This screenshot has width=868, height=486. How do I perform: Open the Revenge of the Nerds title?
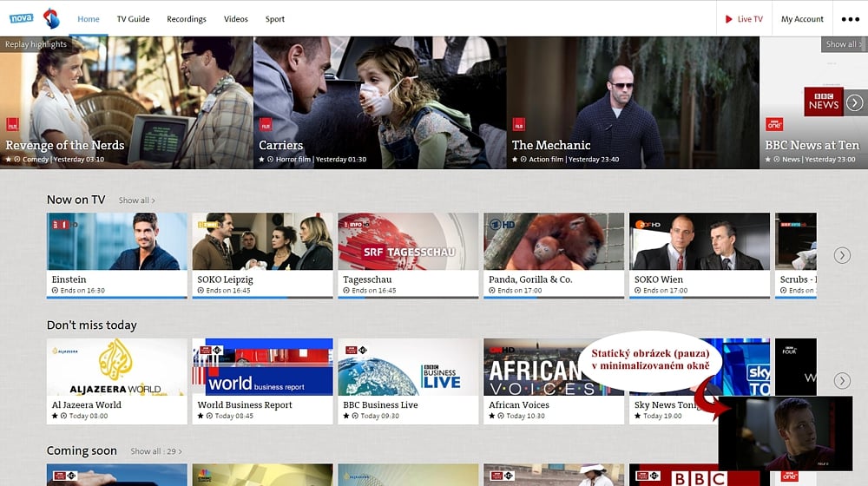pos(65,145)
